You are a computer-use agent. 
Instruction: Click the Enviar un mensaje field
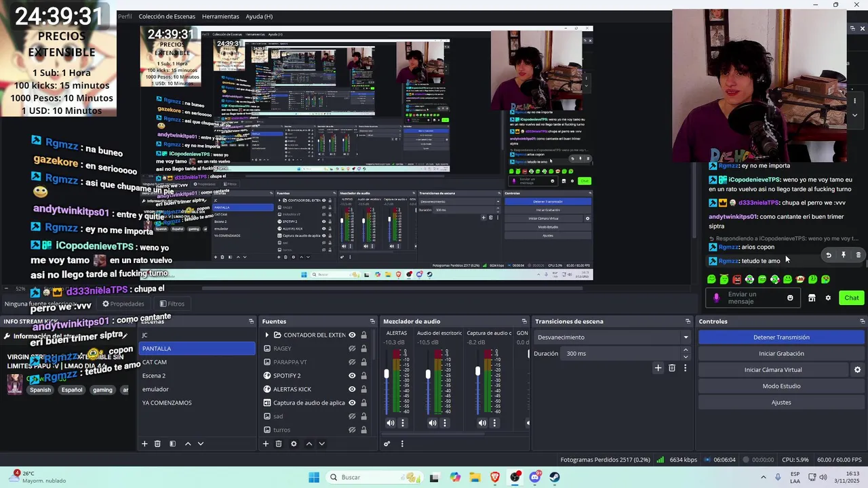coord(753,298)
